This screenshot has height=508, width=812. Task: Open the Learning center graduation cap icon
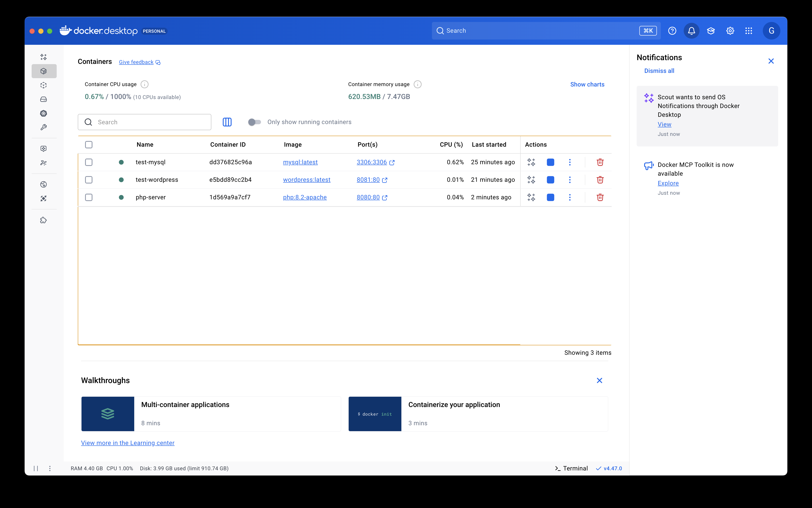coord(711,31)
